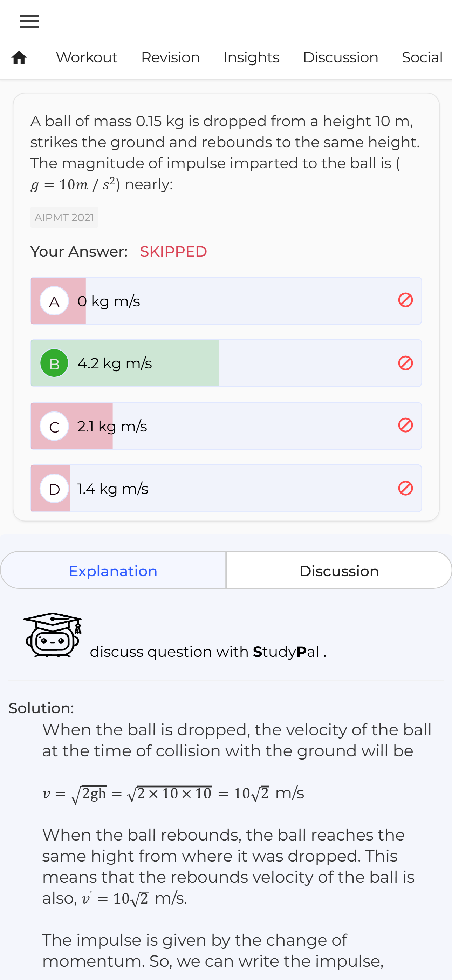Show the Explanation section
This screenshot has height=980, width=452.
tap(113, 570)
